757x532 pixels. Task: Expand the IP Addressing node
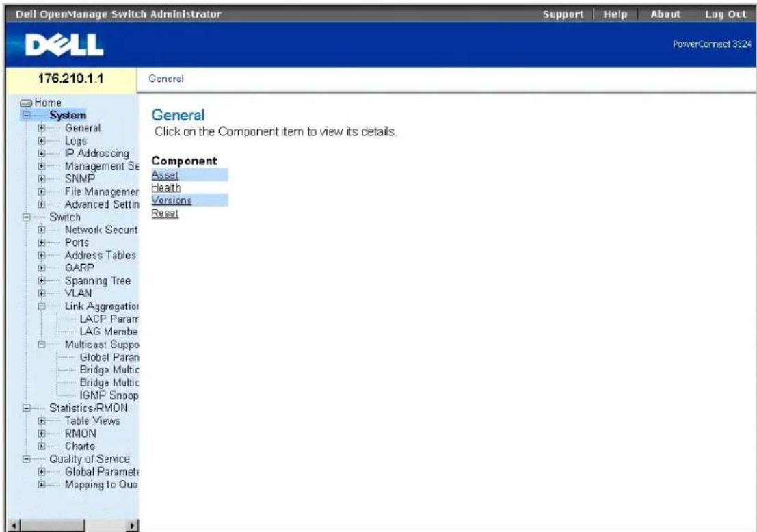tap(42, 154)
